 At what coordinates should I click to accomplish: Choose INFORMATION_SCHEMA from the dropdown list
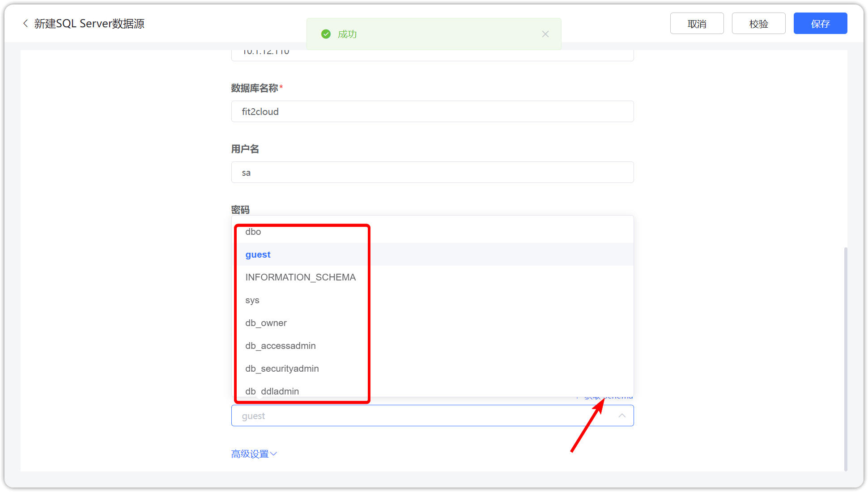point(300,277)
